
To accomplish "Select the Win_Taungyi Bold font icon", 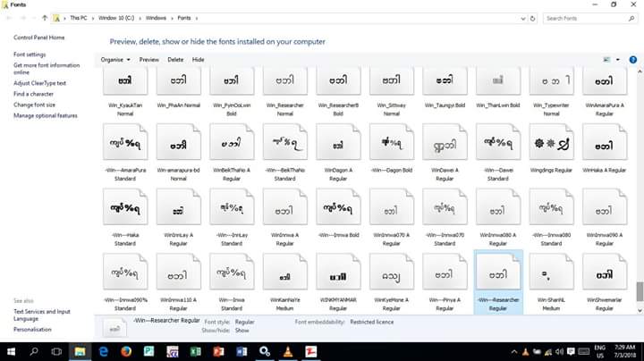I will click(445, 80).
